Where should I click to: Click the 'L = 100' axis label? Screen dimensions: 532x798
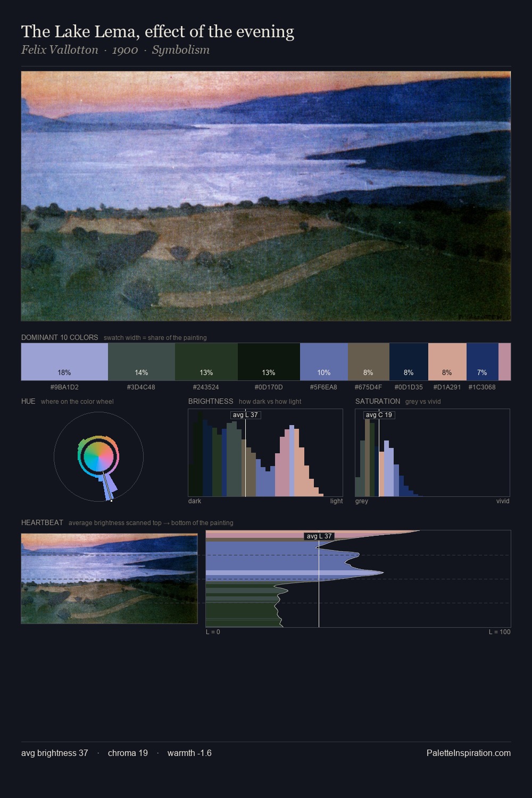click(x=500, y=632)
